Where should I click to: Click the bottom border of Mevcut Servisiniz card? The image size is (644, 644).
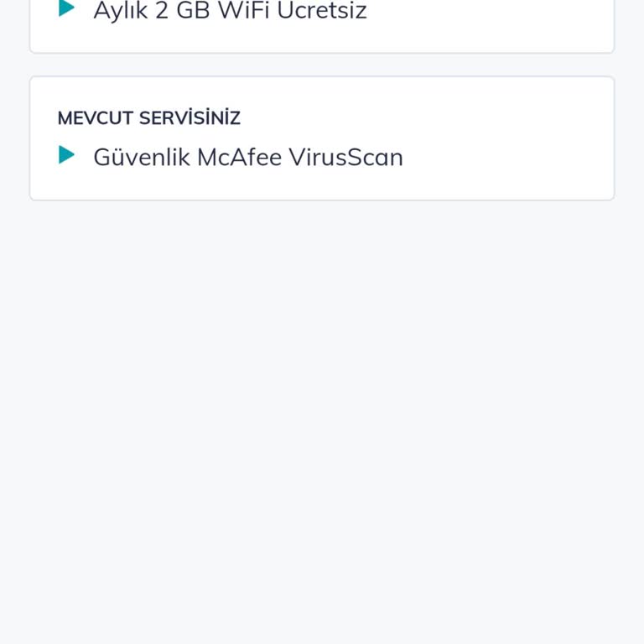(322, 200)
